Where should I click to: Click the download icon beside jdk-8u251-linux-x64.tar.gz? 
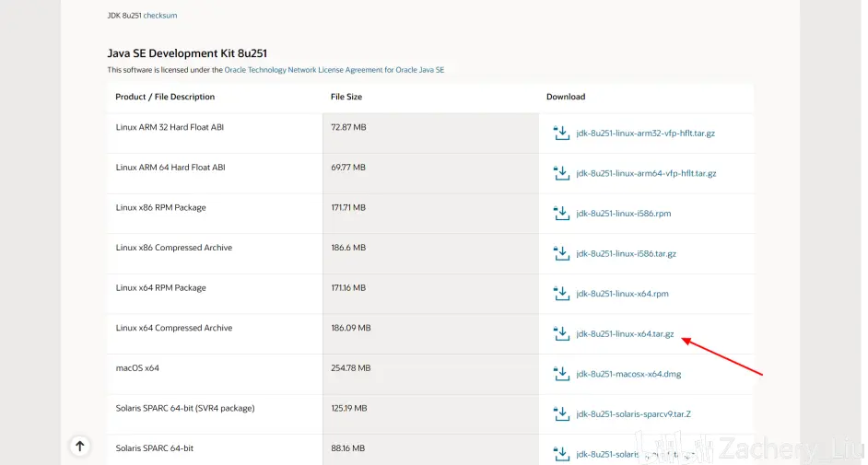coord(561,333)
